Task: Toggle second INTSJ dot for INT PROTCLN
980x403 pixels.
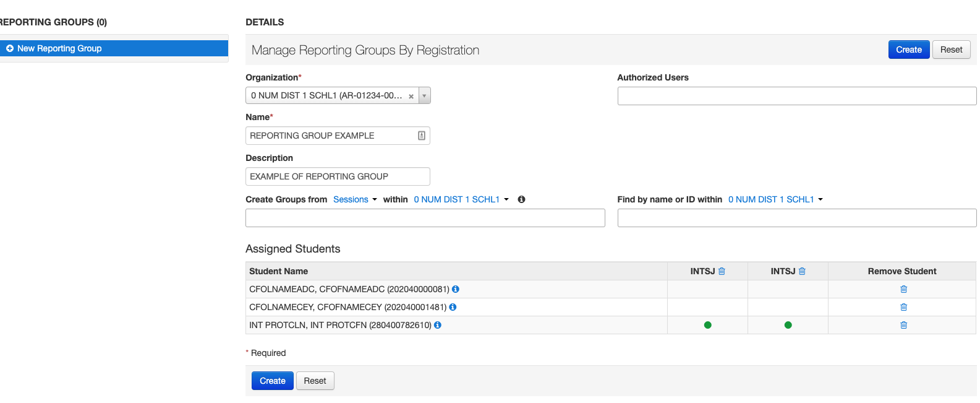Action: (x=788, y=325)
